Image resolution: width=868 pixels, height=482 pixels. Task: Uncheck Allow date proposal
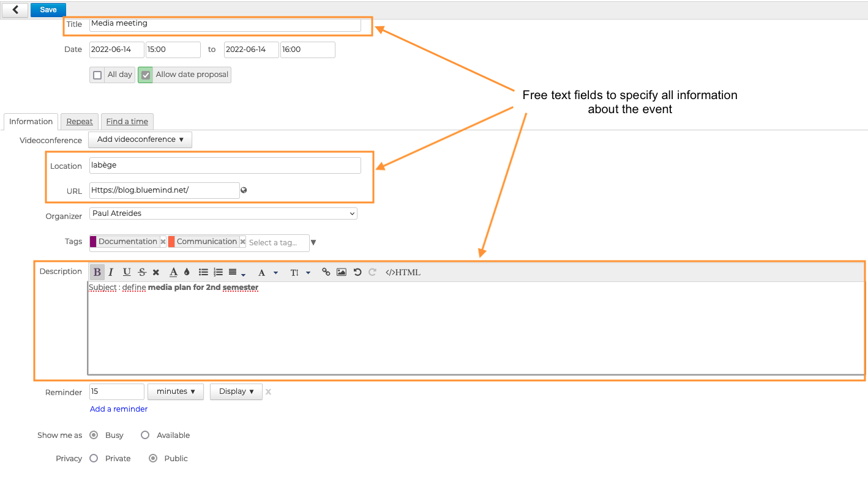[x=146, y=75]
